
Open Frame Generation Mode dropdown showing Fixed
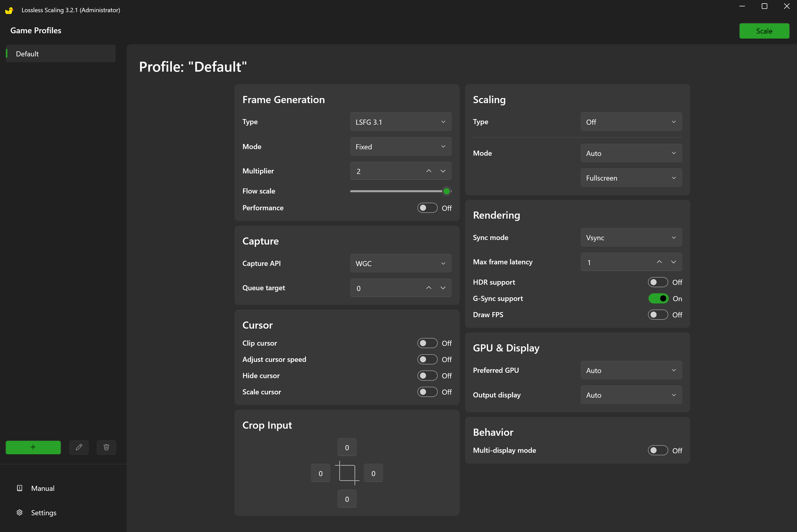click(x=401, y=147)
